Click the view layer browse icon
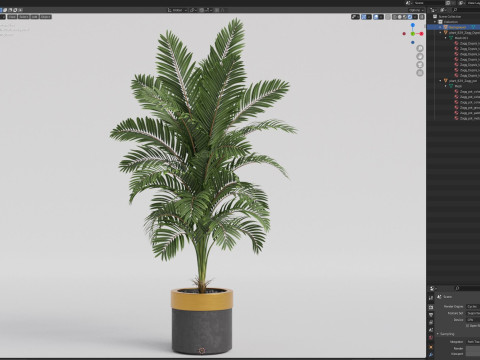 pyautogui.click(x=462, y=3)
